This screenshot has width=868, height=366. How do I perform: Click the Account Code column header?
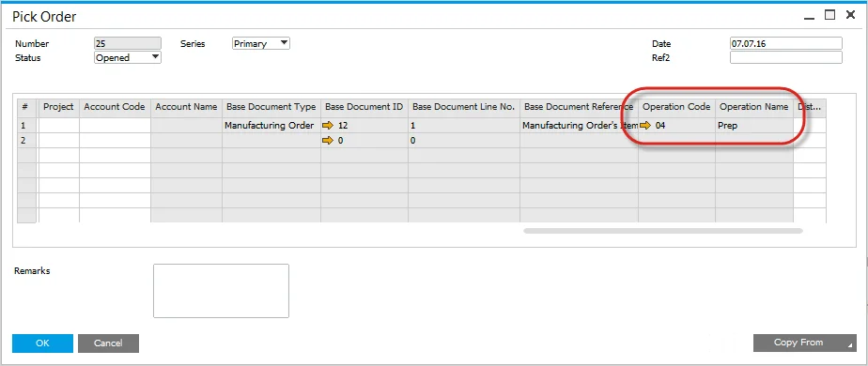coord(116,107)
